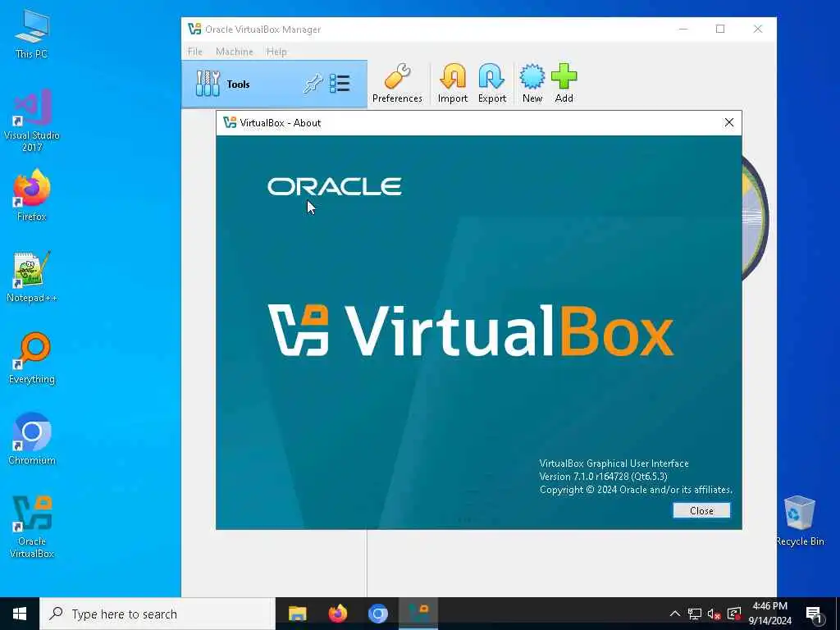Select the Everything search desktop shortcut
The width and height of the screenshot is (840, 630).
tap(32, 358)
